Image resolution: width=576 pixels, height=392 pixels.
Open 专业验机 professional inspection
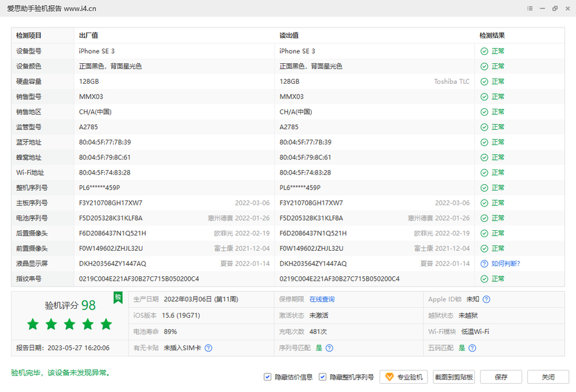pyautogui.click(x=404, y=377)
